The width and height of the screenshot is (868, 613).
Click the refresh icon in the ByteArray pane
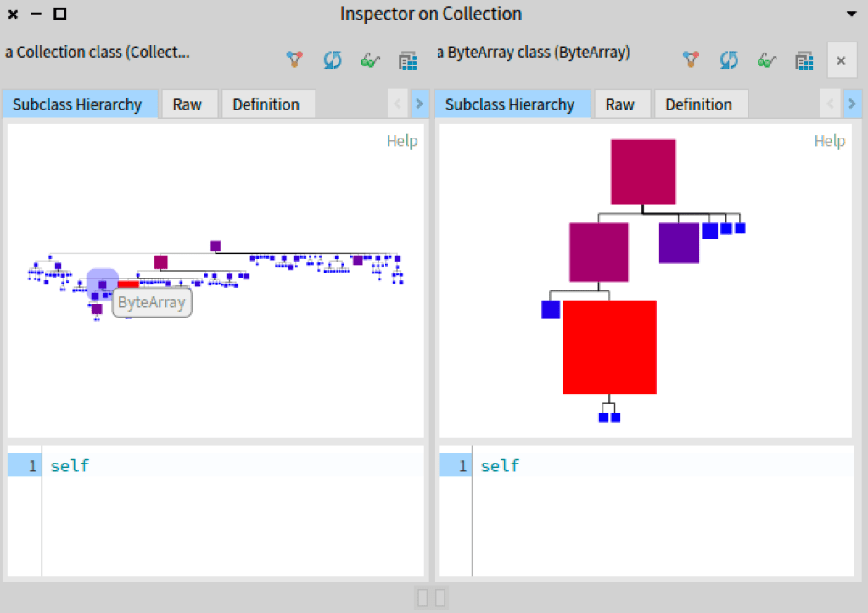[729, 60]
